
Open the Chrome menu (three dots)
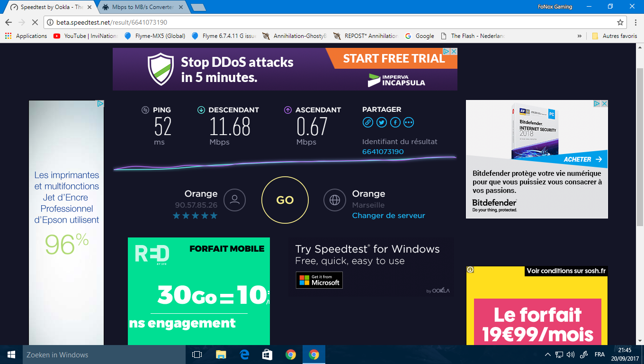pos(635,22)
